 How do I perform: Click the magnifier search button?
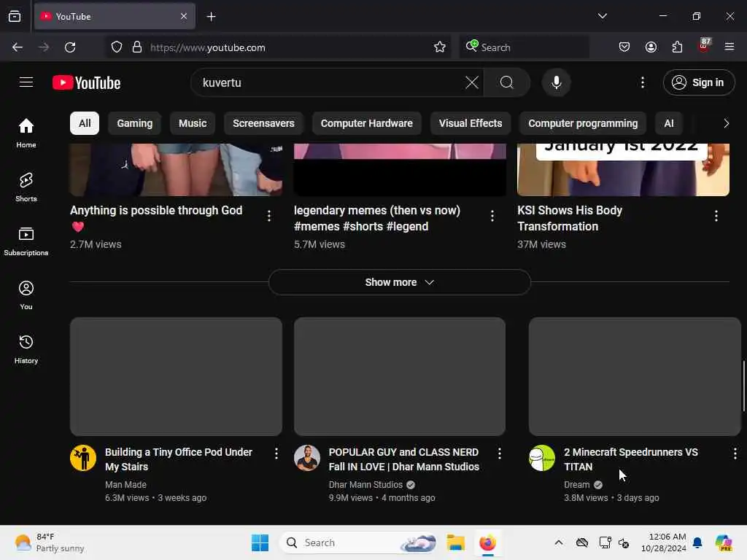[507, 82]
